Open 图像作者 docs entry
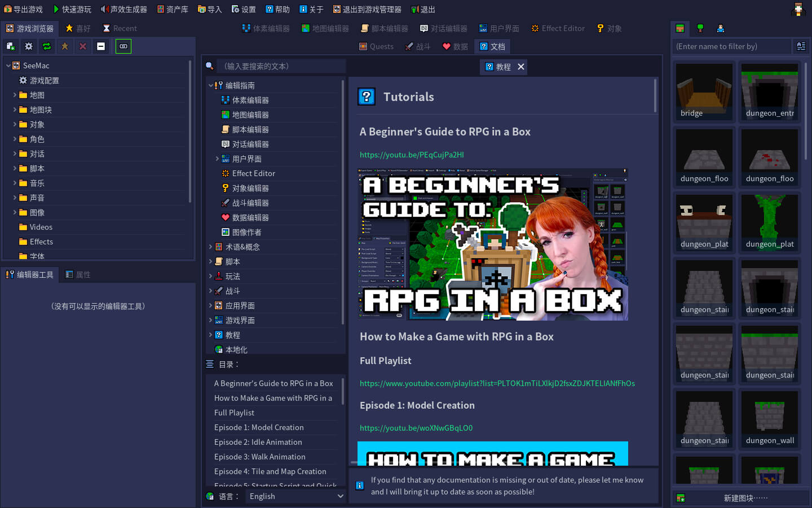Image resolution: width=812 pixels, height=508 pixels. (241, 232)
